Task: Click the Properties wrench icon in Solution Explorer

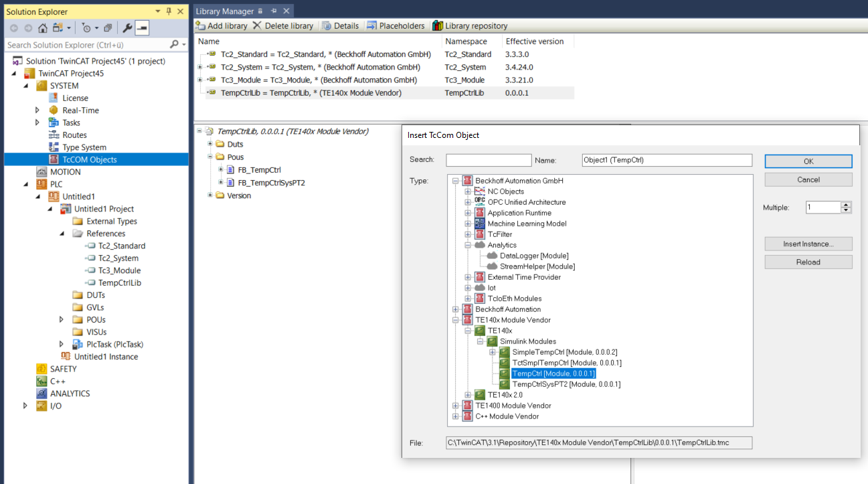Action: tap(127, 28)
